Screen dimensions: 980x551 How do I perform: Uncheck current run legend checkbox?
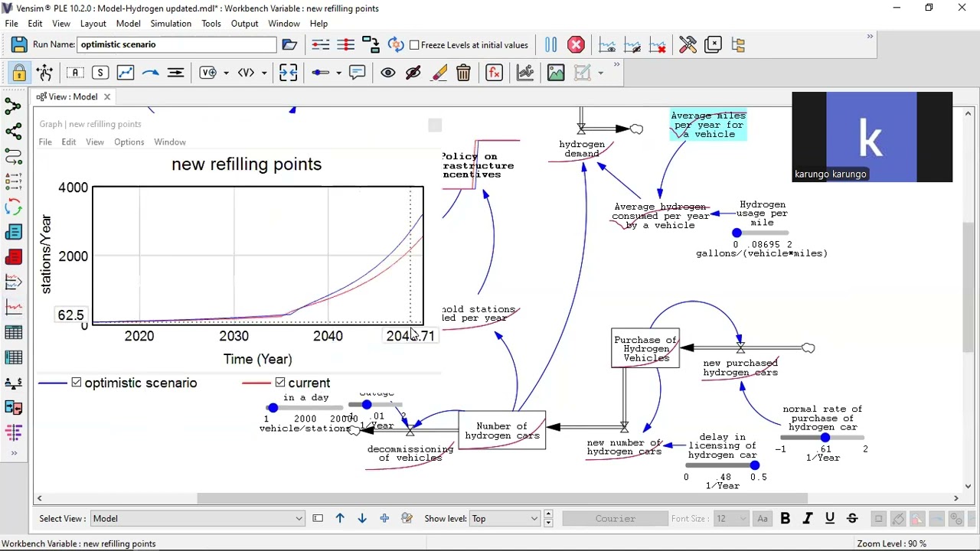(x=280, y=383)
